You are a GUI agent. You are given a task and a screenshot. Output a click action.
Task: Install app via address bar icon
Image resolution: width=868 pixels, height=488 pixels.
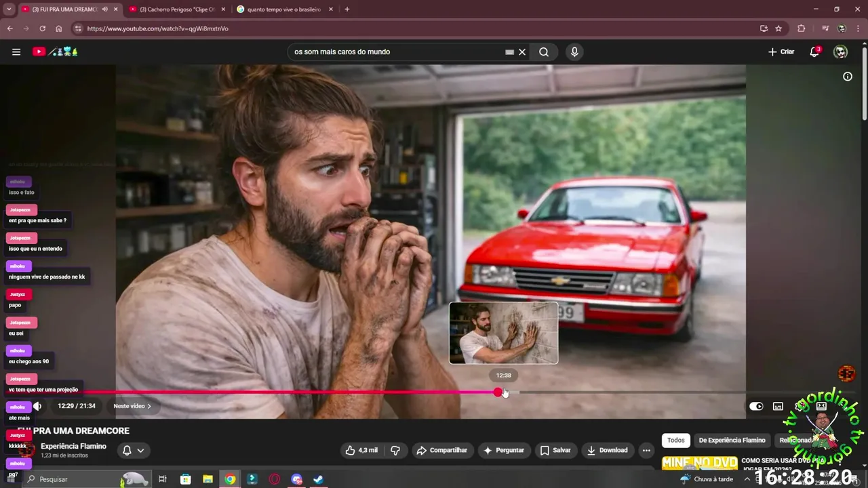click(764, 28)
